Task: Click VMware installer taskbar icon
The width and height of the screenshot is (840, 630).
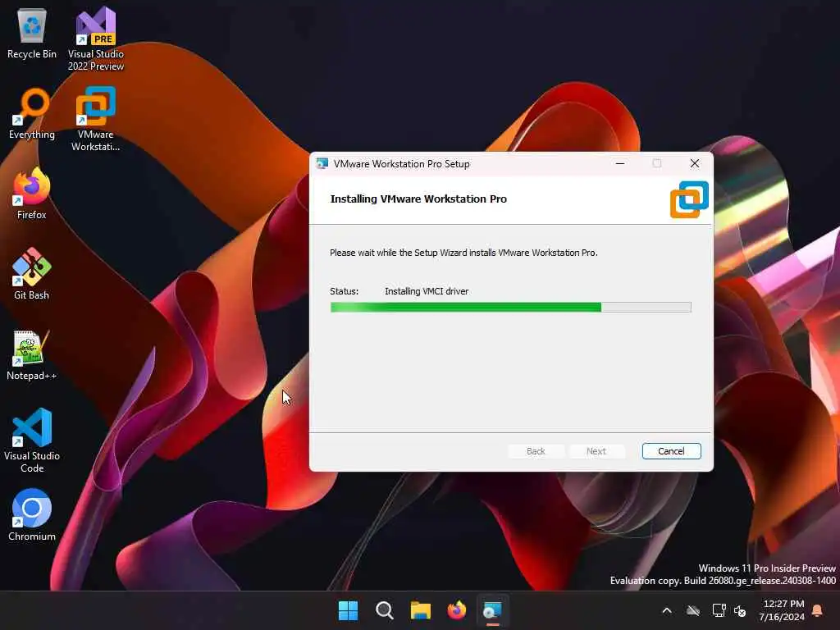Action: pos(492,610)
